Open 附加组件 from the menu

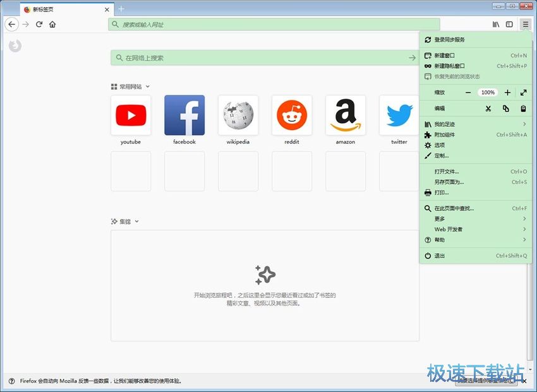476,135
